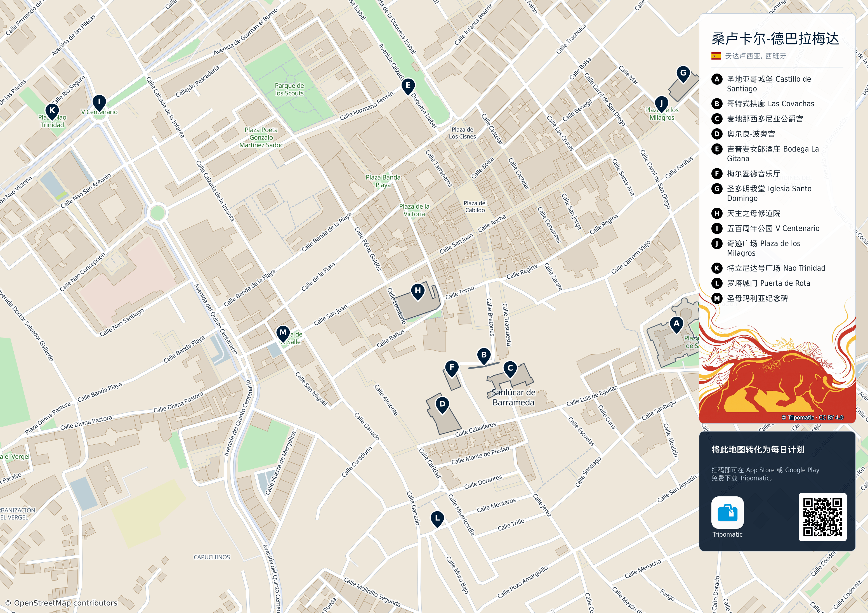Select map pin E on Avenida Calzada
Viewport: 868px width, 613px height.
point(408,87)
